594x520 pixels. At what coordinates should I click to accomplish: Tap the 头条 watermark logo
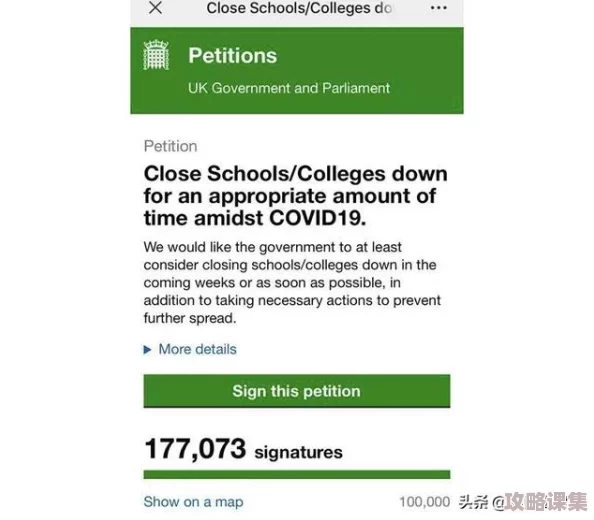[474, 502]
